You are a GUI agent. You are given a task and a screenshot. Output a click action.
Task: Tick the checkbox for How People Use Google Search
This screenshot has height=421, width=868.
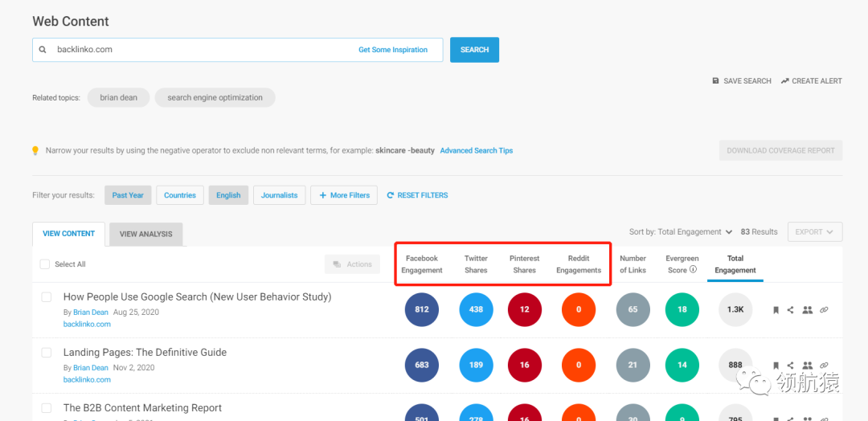(x=47, y=297)
